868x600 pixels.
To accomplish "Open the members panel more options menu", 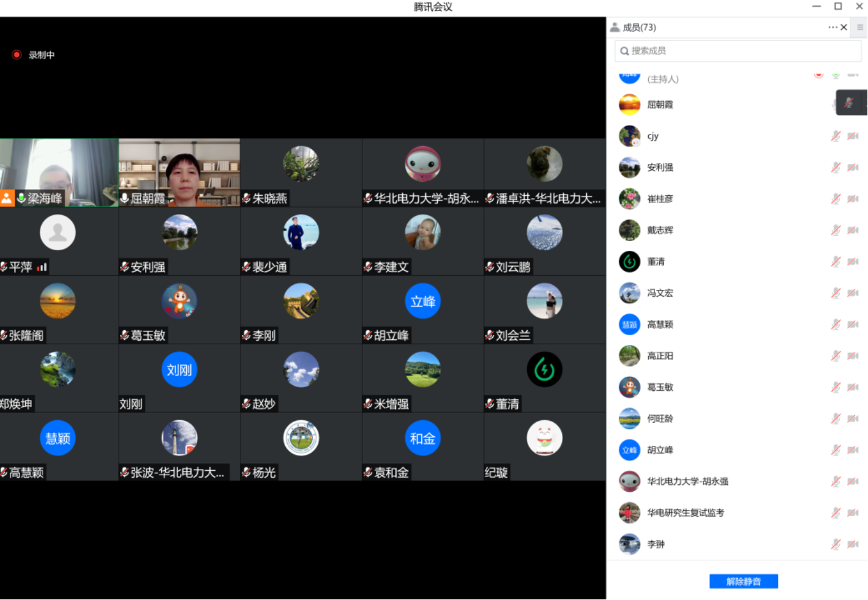I will click(x=832, y=27).
